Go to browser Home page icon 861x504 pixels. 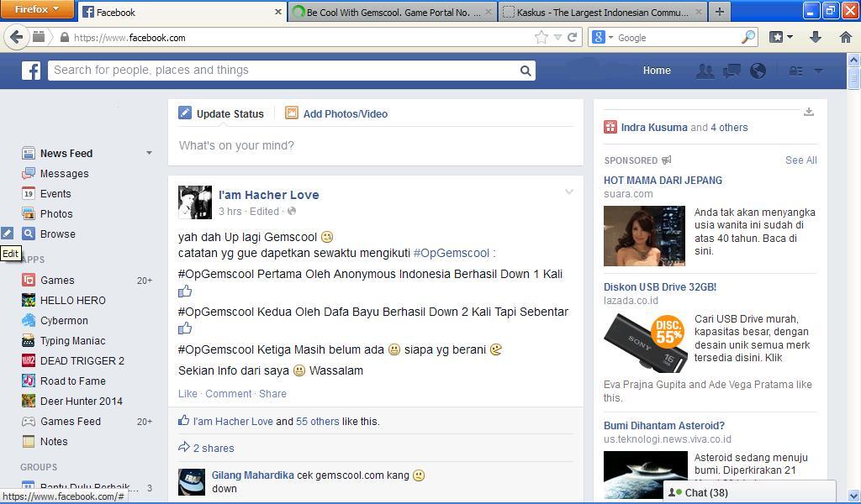coord(846,37)
